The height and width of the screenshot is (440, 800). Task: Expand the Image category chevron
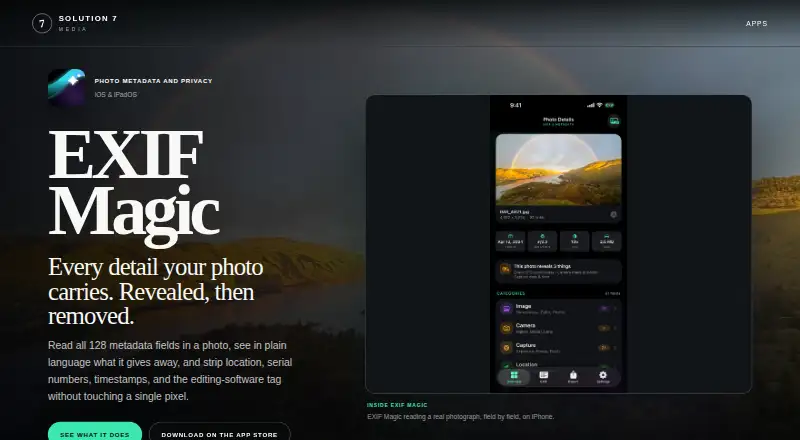[x=615, y=309]
